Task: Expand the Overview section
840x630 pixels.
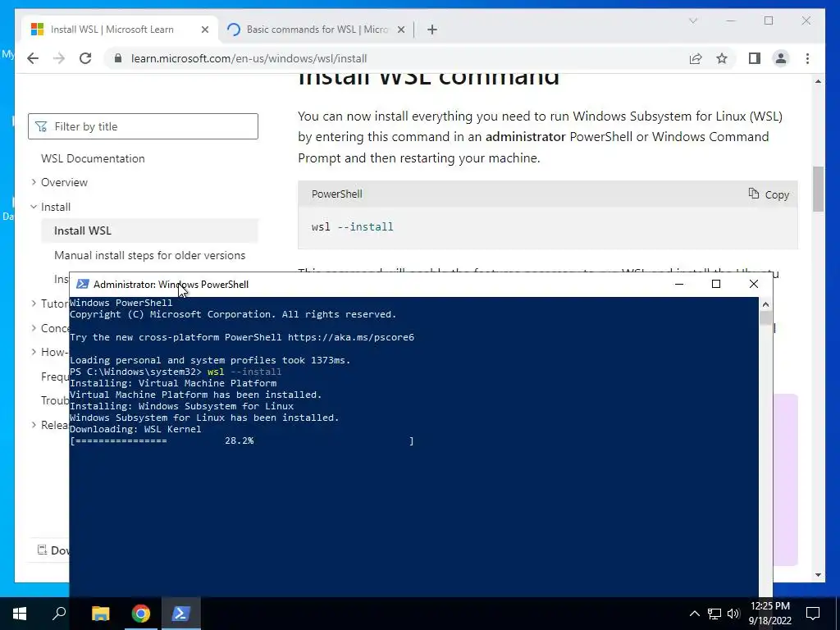Action: tap(34, 182)
